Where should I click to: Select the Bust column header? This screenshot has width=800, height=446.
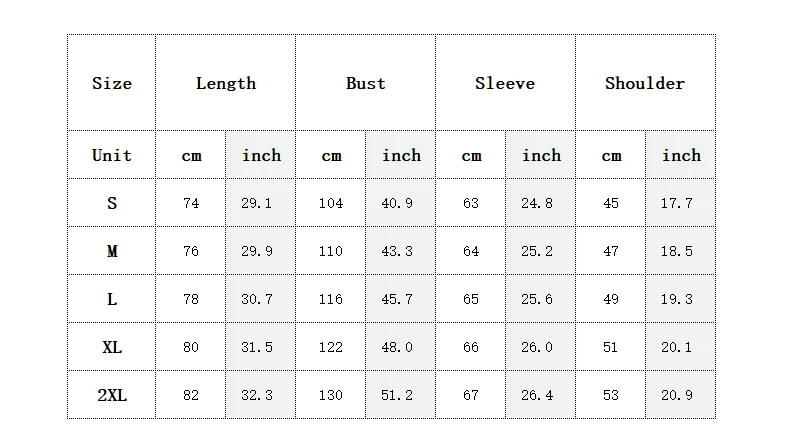[x=365, y=83]
